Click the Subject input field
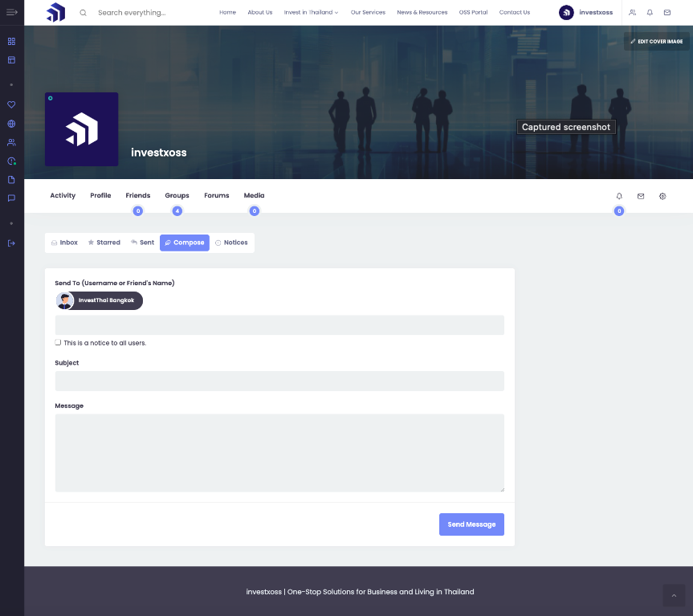693x616 pixels. [x=279, y=381]
